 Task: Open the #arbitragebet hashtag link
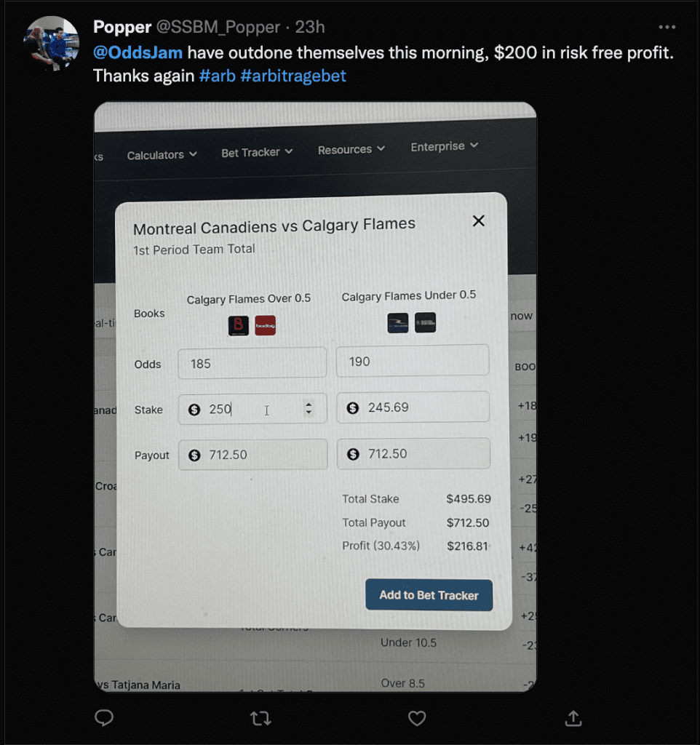pyautogui.click(x=293, y=76)
